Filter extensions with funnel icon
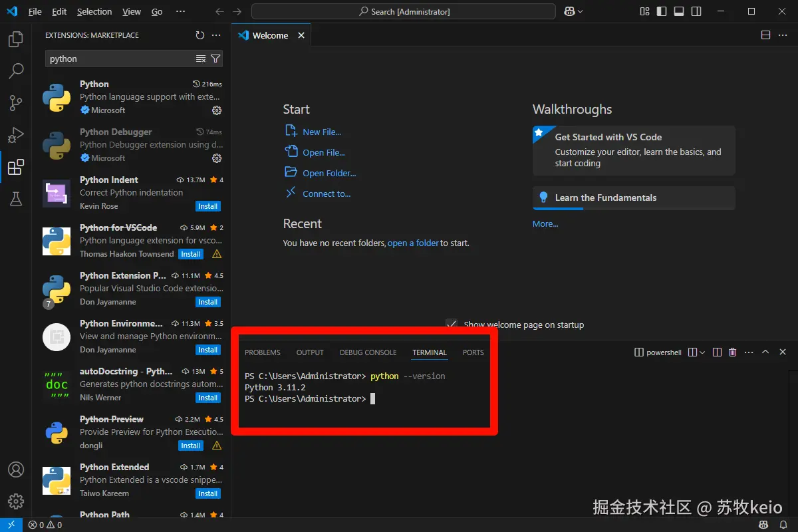This screenshot has height=532, width=798. [x=215, y=59]
